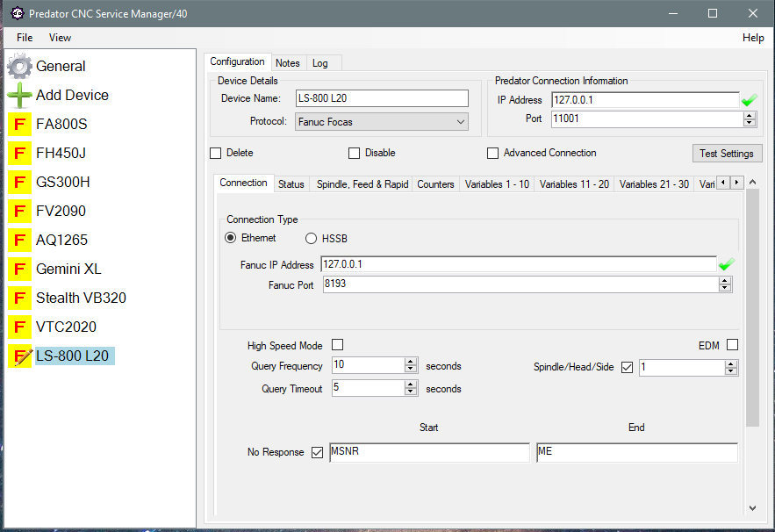The height and width of the screenshot is (532, 775).
Task: Open the General settings via gear icon
Action: (18, 66)
